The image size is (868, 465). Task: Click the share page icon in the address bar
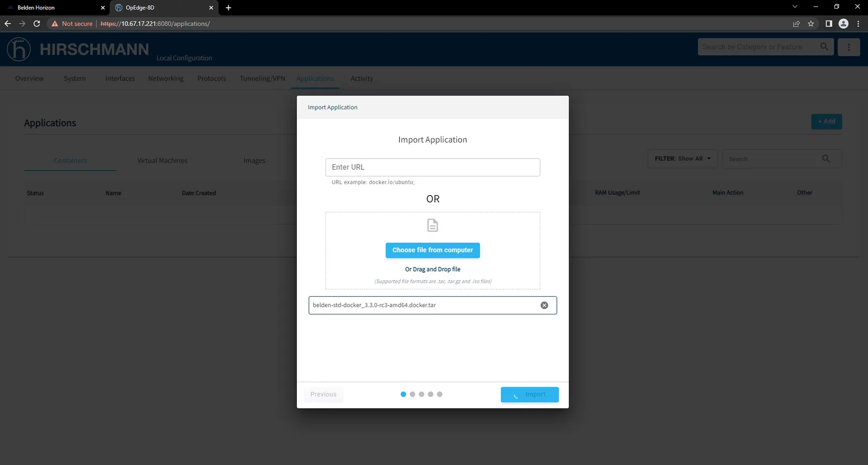point(796,23)
